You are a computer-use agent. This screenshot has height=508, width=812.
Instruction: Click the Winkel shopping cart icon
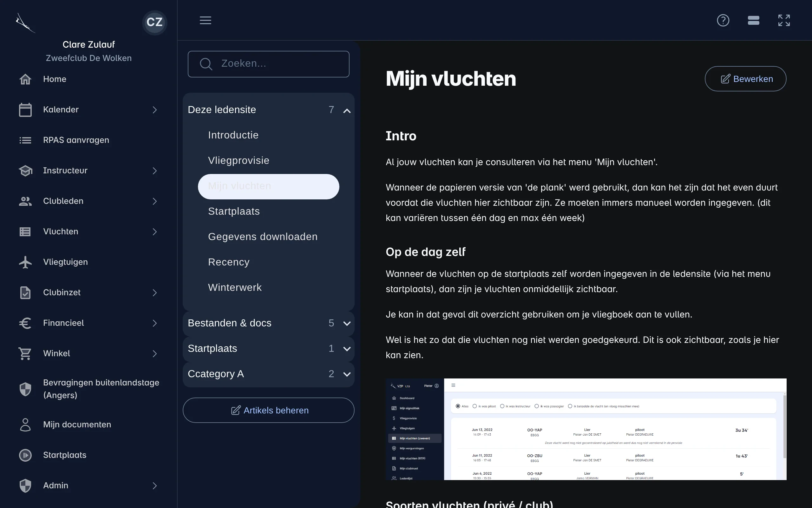pos(25,353)
